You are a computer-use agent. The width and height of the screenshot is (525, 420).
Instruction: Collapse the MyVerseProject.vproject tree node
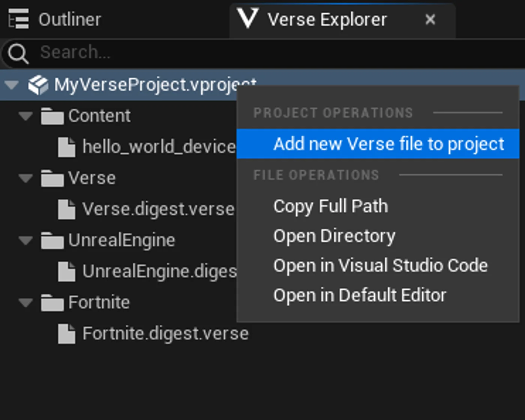12,85
